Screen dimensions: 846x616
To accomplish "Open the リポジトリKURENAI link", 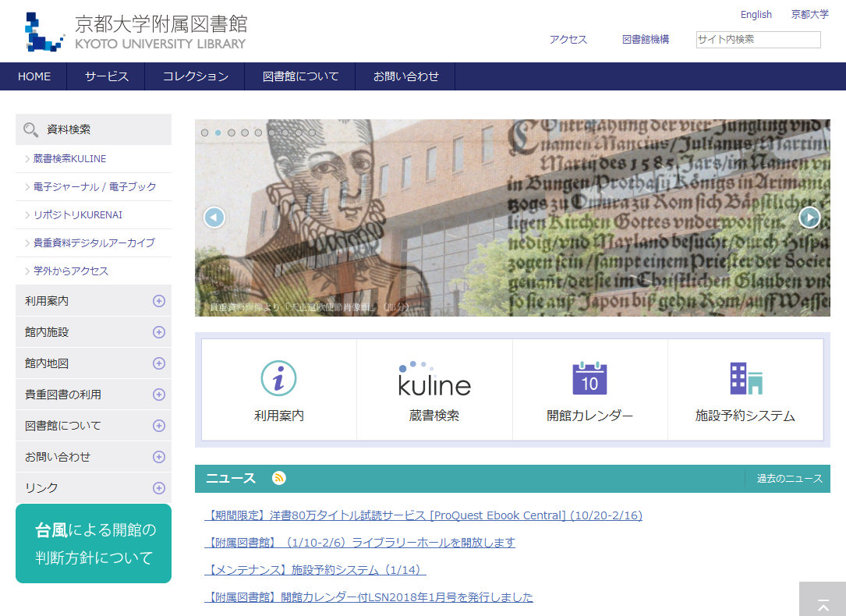I will click(78, 214).
